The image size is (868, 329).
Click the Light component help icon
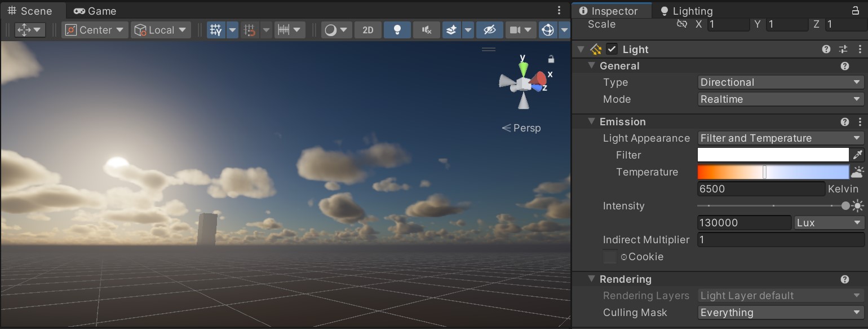(x=826, y=49)
